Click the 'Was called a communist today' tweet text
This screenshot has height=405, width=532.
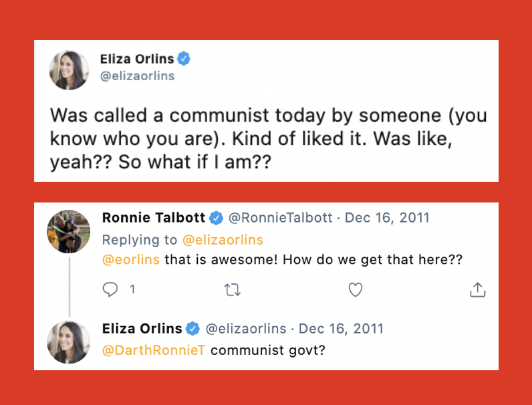tap(267, 138)
